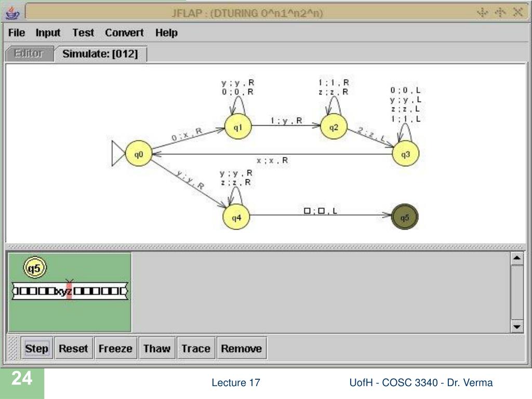Click the 'z ; z , R' label above q4
This screenshot has height=399, width=532.
click(236, 182)
